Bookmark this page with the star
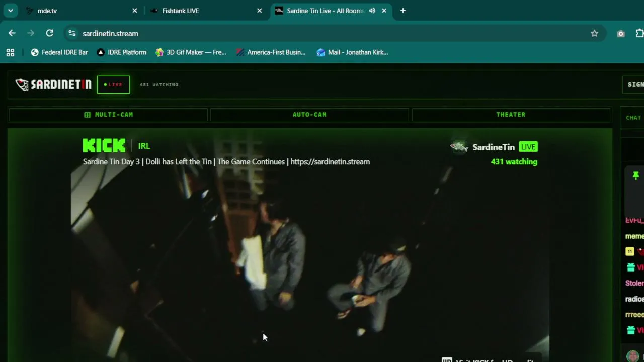The height and width of the screenshot is (362, 644). [x=594, y=33]
